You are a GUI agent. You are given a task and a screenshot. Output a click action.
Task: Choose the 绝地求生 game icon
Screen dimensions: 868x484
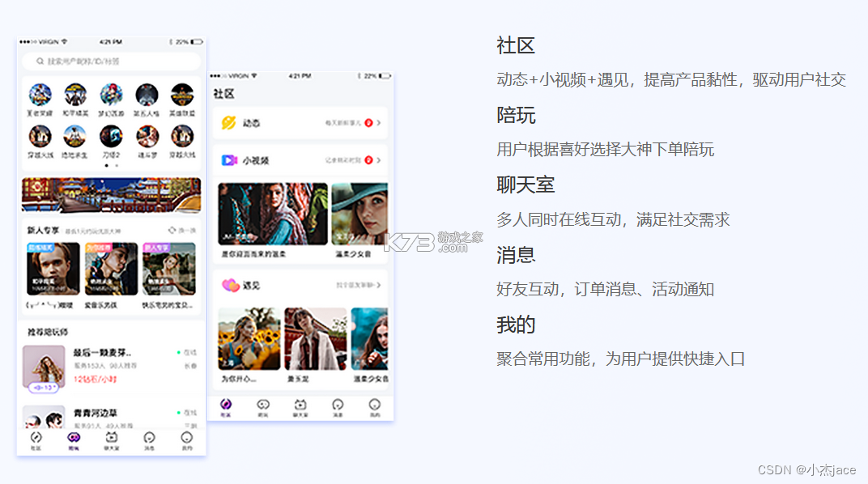point(74,136)
